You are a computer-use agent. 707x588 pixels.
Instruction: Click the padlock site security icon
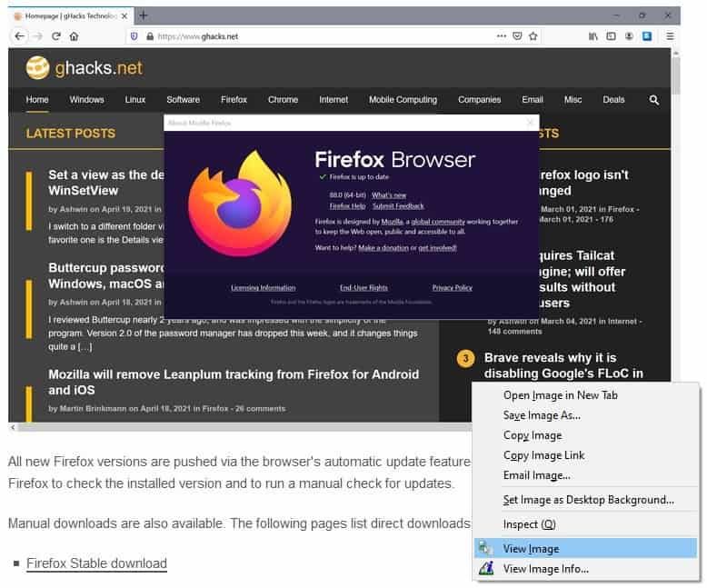[x=150, y=36]
